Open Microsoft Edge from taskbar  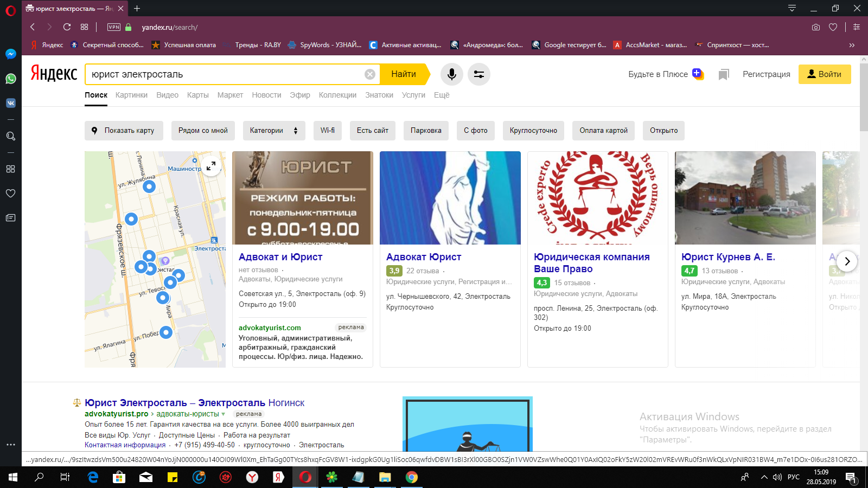coord(93,477)
